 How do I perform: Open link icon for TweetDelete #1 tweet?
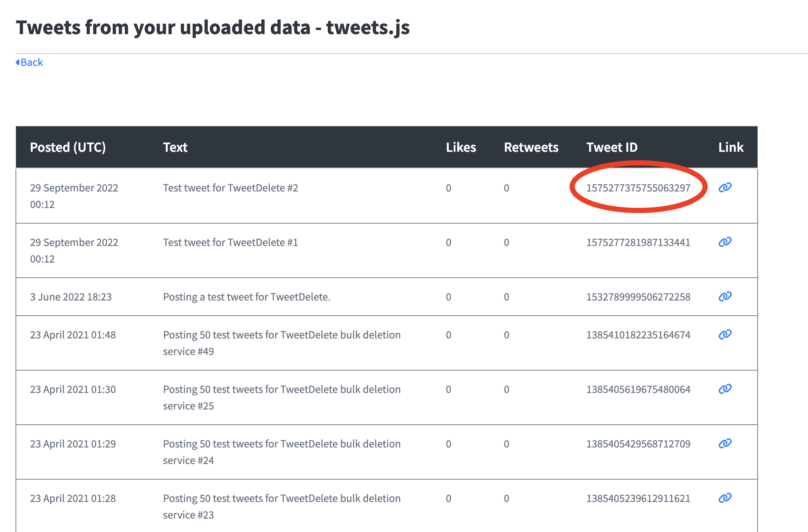point(725,242)
